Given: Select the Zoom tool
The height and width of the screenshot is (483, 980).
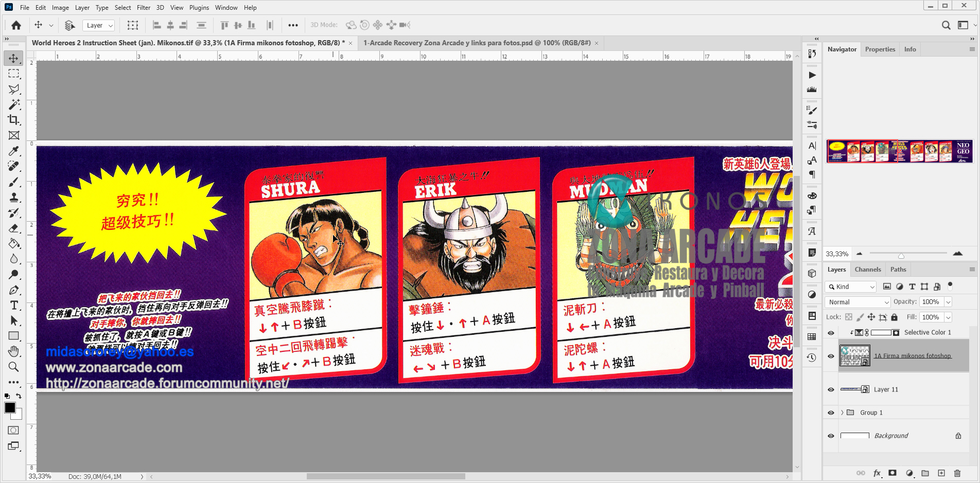Looking at the screenshot, I should pyautogui.click(x=13, y=367).
